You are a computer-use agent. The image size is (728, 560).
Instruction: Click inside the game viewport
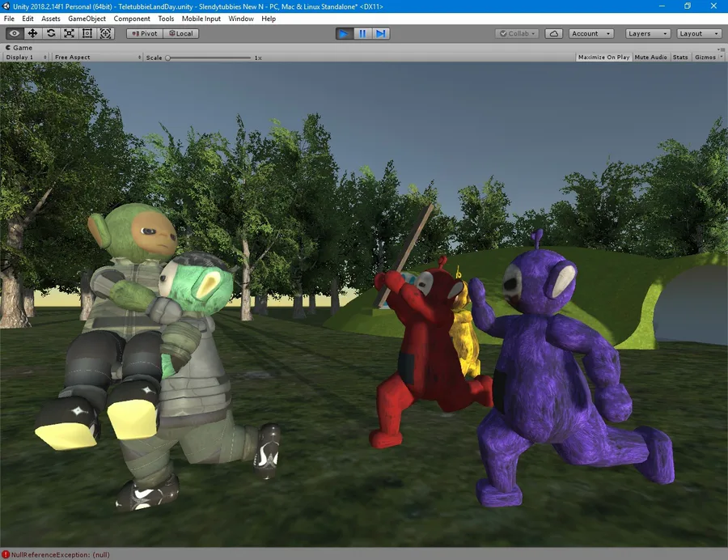[x=363, y=304]
